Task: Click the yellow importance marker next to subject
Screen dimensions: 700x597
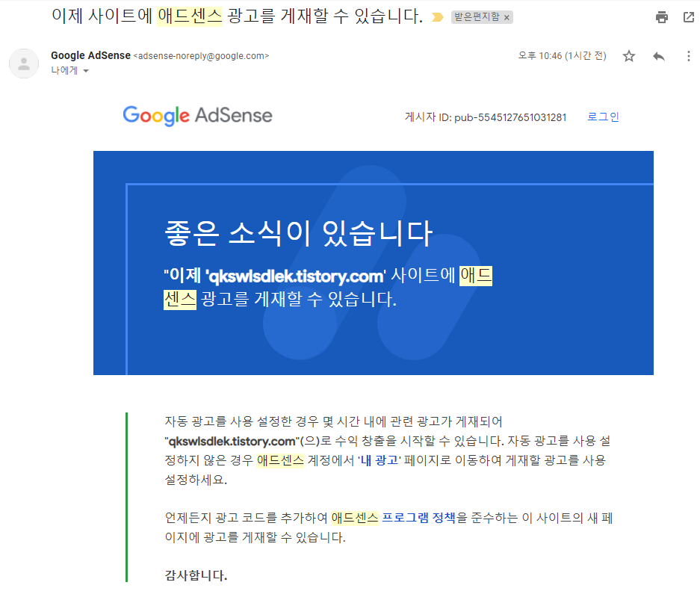Action: (x=438, y=17)
